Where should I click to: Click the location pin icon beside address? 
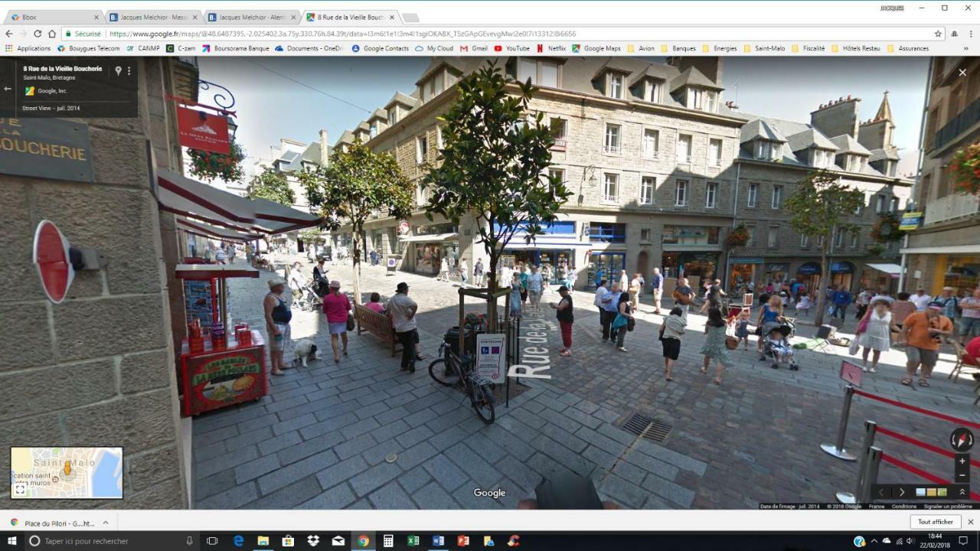[118, 70]
